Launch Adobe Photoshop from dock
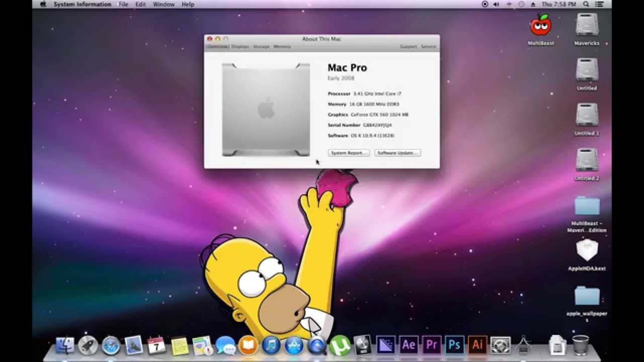This screenshot has width=644, height=362. pos(454,345)
